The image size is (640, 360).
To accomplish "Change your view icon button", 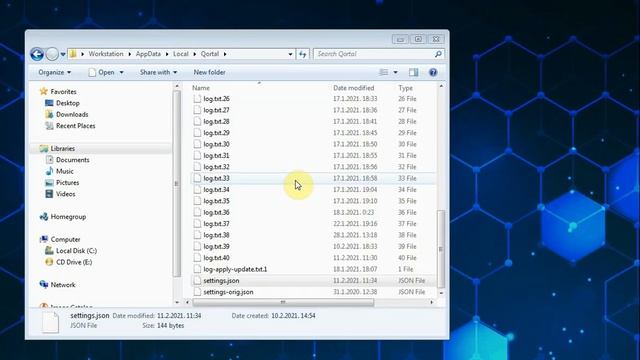I will point(384,72).
